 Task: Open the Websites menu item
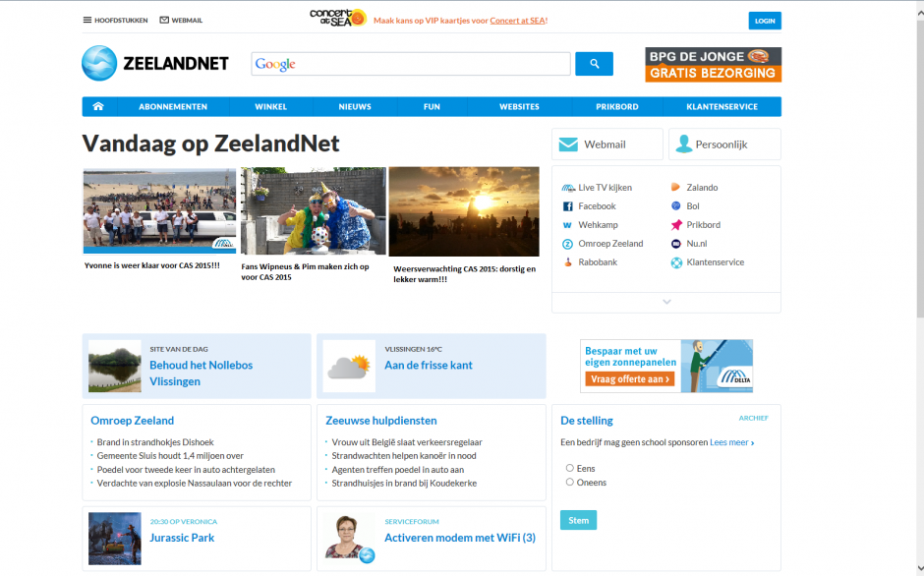(519, 107)
